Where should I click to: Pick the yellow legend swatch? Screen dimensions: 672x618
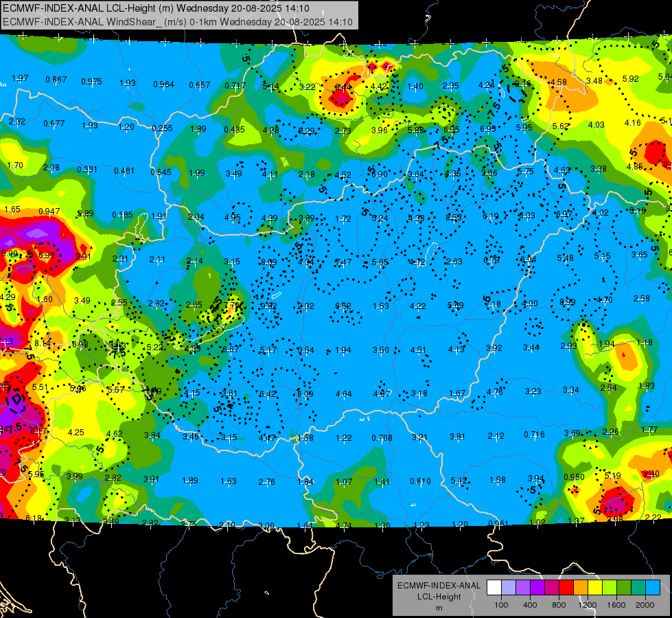pyautogui.click(x=595, y=588)
